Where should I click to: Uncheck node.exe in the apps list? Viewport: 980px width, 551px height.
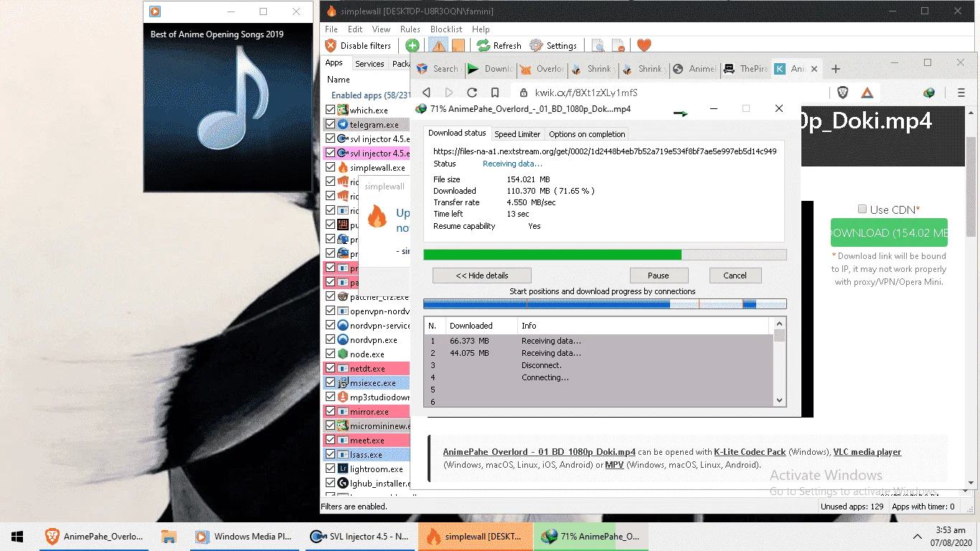click(330, 354)
